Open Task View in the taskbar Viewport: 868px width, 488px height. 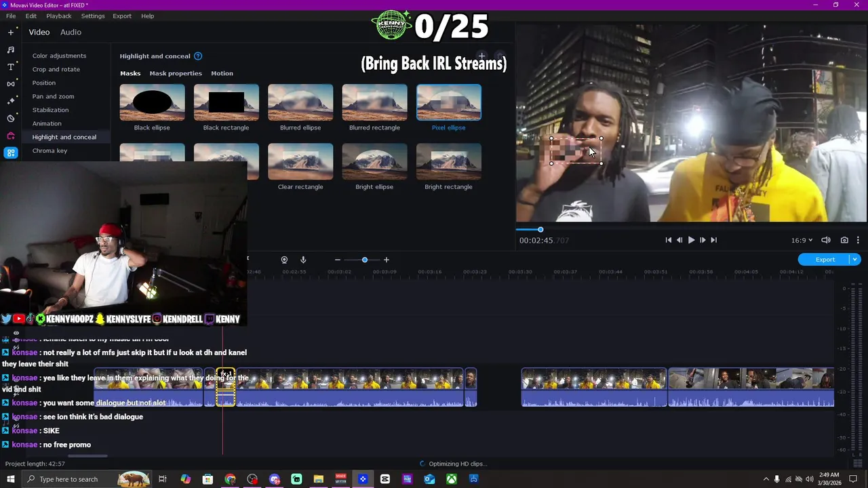point(163,479)
